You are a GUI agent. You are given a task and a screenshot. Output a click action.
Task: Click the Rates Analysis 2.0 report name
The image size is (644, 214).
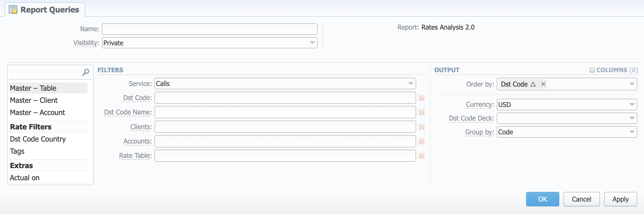[x=448, y=27]
